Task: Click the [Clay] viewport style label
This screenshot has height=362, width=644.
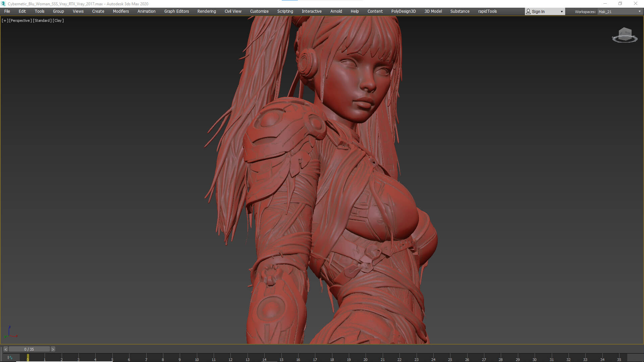Action: pos(58,20)
